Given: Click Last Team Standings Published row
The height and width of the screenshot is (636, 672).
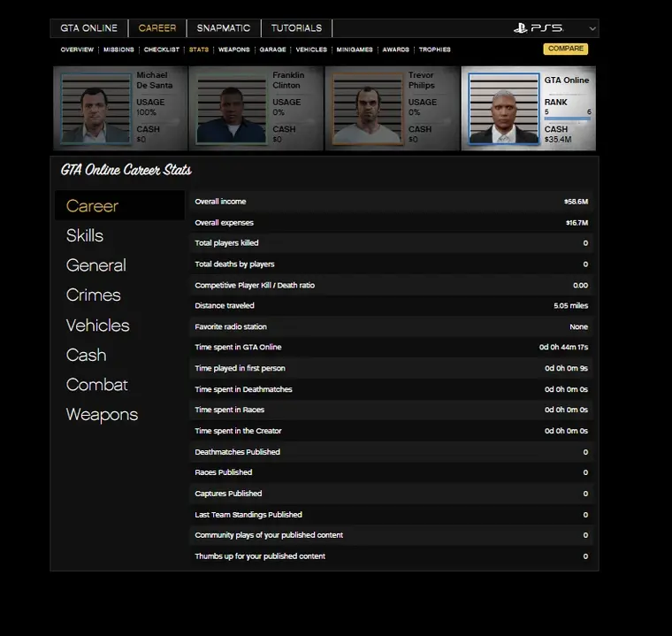Looking at the screenshot, I should [392, 515].
